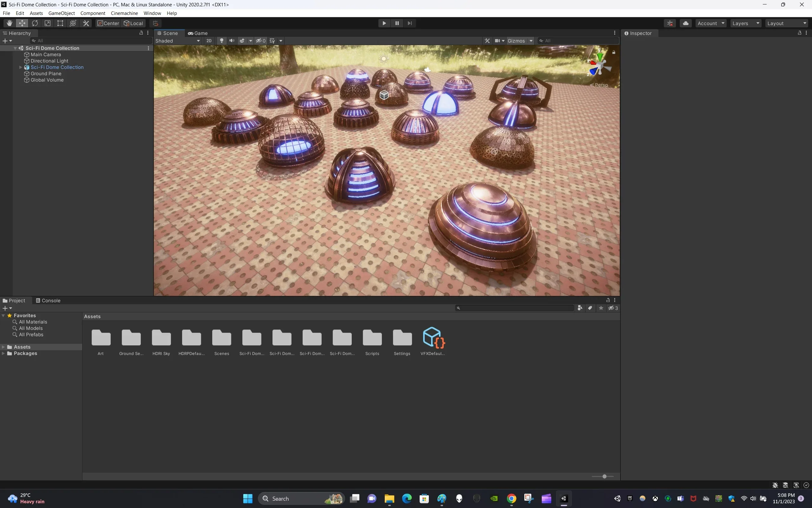The height and width of the screenshot is (508, 812).
Task: Search by type icon in Project
Action: click(x=580, y=308)
